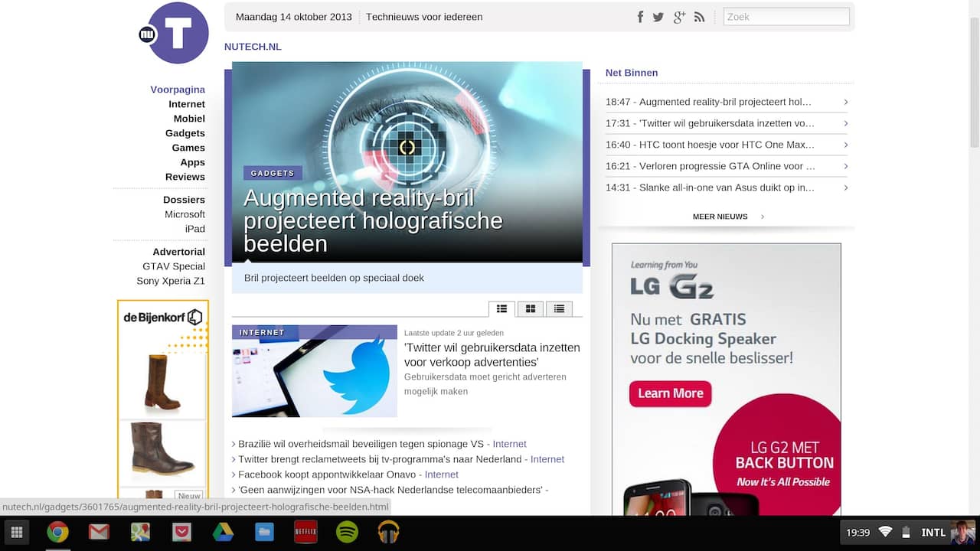The height and width of the screenshot is (551, 980).
Task: Open 'Twitter wil gebruikersdata inzetten' article headline
Action: click(492, 354)
